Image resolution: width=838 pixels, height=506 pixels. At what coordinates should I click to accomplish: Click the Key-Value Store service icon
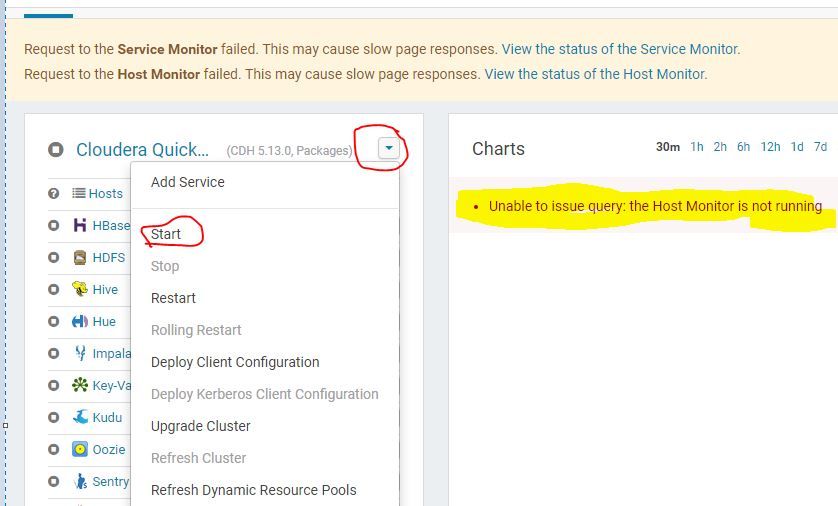click(80, 385)
